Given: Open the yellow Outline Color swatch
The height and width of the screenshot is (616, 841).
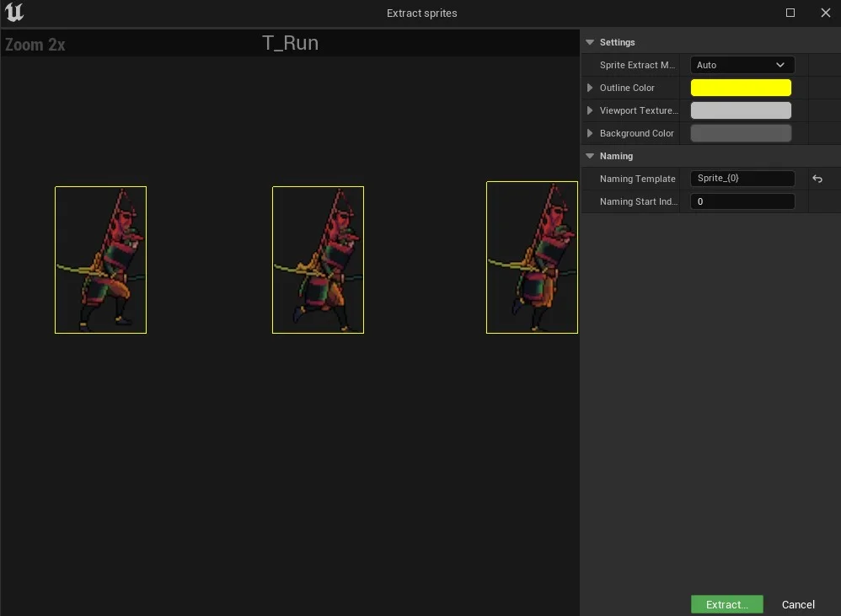Looking at the screenshot, I should point(741,88).
